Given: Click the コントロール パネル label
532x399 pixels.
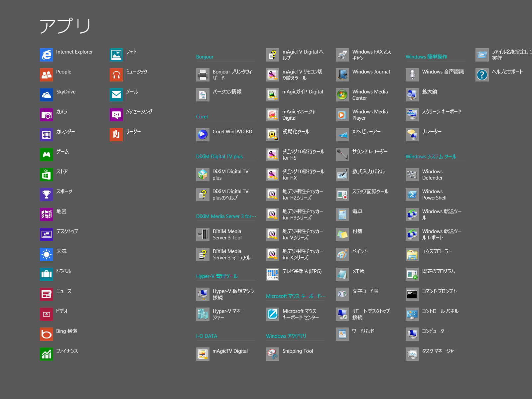Looking at the screenshot, I should 440,311.
